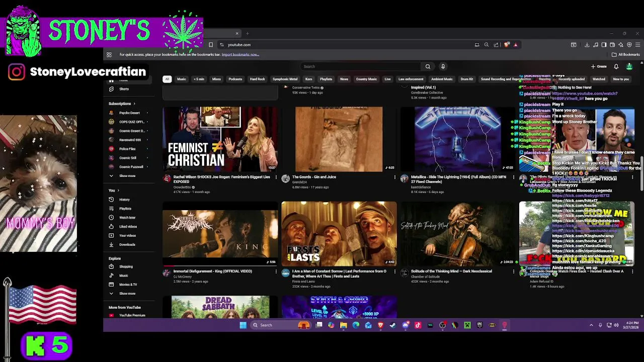The height and width of the screenshot is (362, 644).
Task: Expand Show more under Explore
Action: (130, 294)
